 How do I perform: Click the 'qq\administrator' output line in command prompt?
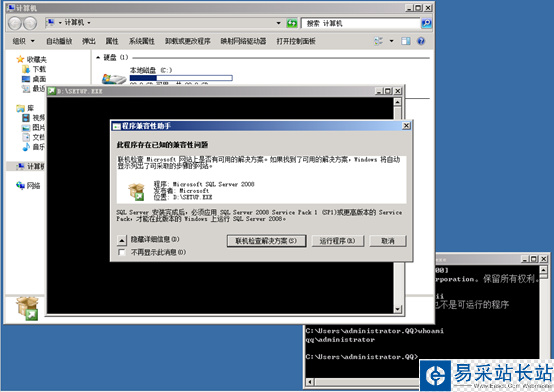340,340
